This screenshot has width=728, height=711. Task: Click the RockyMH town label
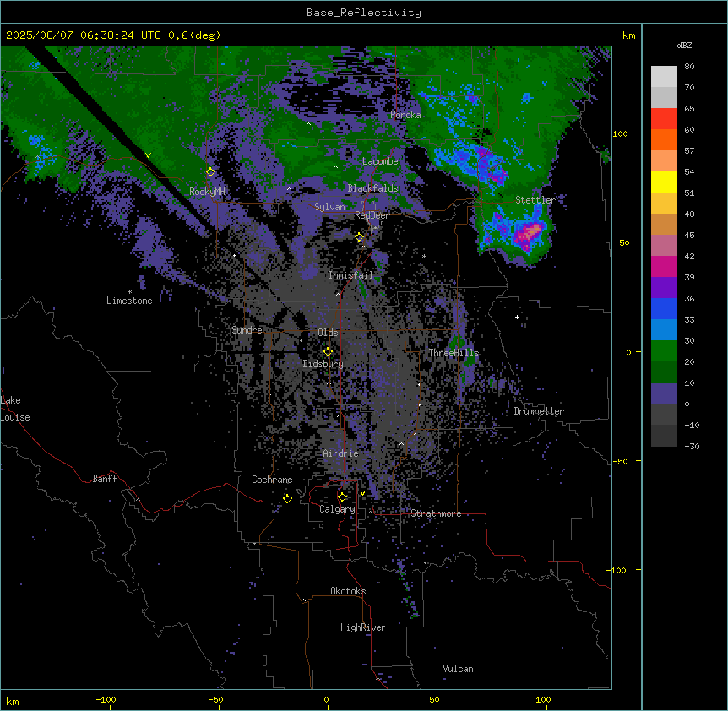(x=207, y=192)
